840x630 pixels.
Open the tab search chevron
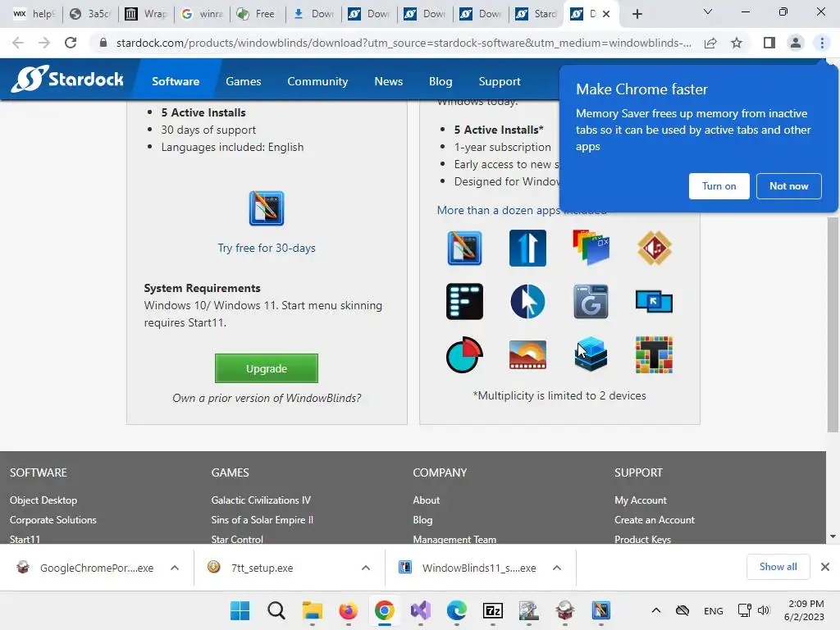pos(708,11)
